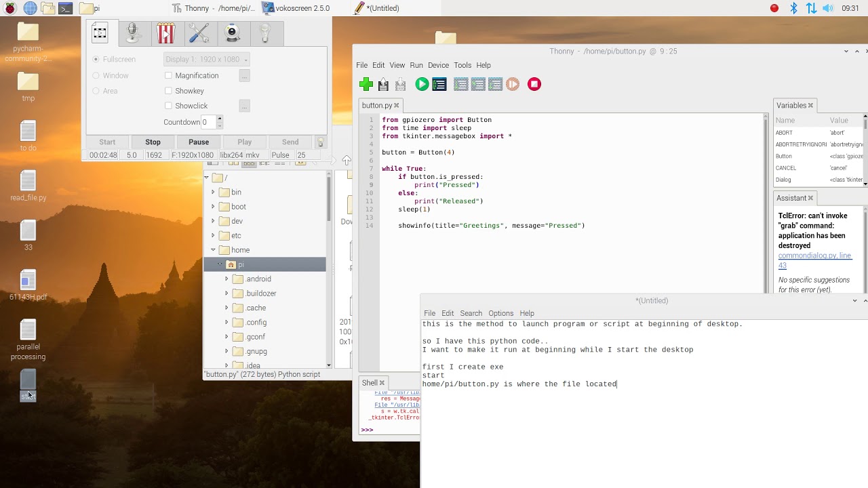This screenshot has height=488, width=868.
Task: Open the Thonny Run menu
Action: [416, 65]
